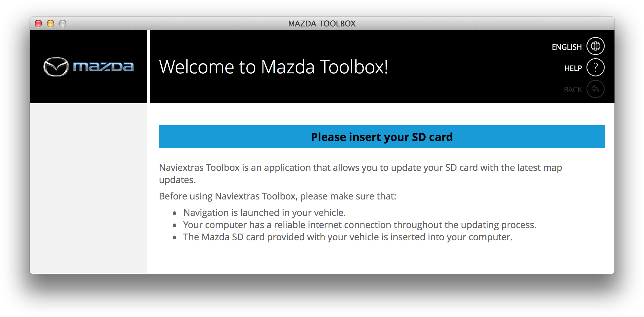Click the Mazda winged emblem logo

56,67
